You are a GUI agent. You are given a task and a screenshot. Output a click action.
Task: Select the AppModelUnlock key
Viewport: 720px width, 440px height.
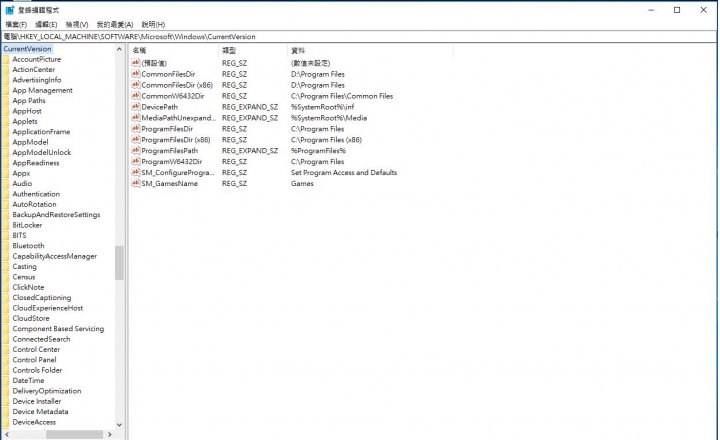coord(42,152)
